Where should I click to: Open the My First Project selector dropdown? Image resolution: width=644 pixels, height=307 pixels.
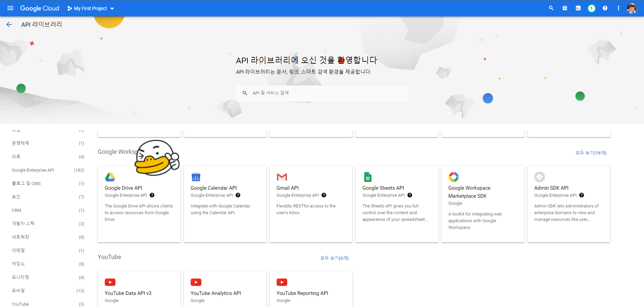[91, 8]
